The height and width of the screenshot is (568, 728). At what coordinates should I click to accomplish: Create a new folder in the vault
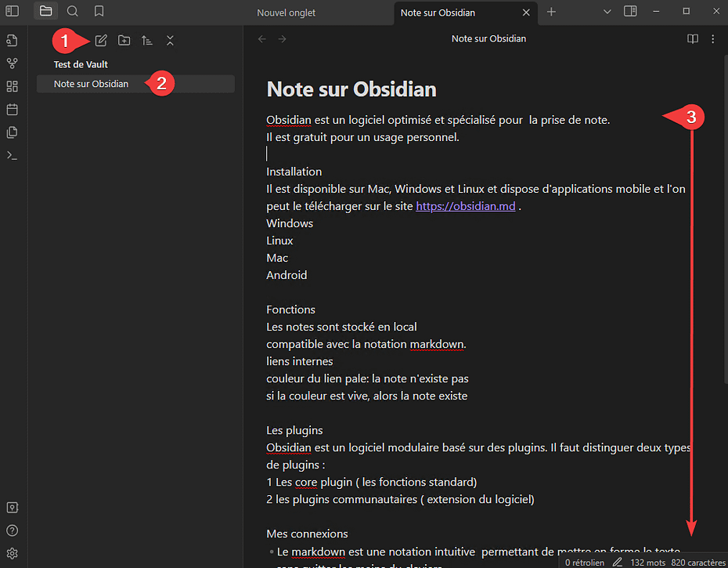point(124,40)
